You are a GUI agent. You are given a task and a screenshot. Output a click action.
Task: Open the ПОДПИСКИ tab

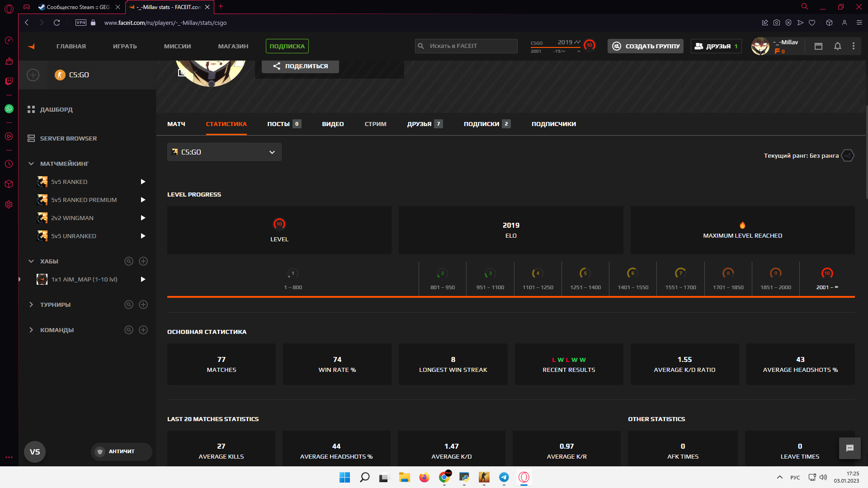tap(487, 124)
